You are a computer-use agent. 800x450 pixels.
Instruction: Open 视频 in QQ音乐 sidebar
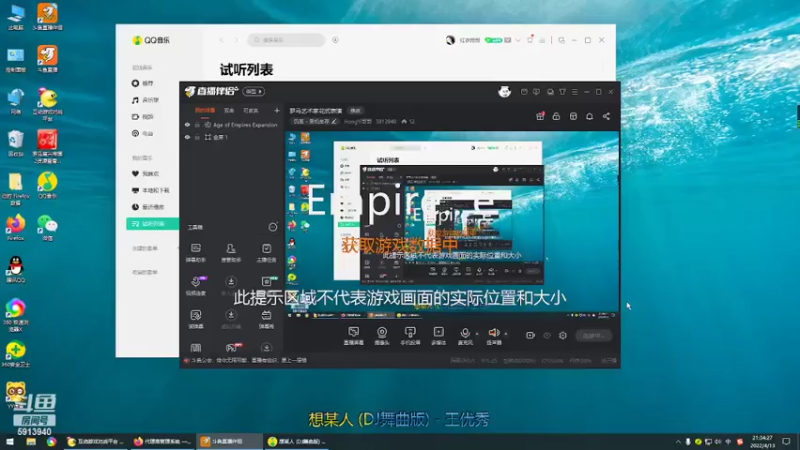tap(142, 117)
